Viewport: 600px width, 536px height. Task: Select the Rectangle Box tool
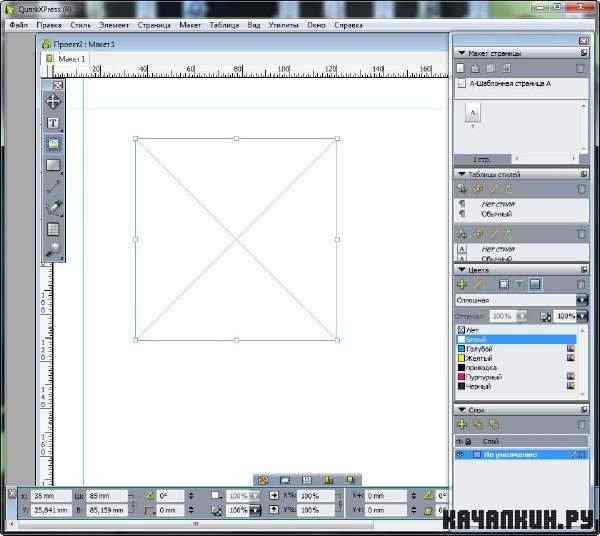click(53, 165)
